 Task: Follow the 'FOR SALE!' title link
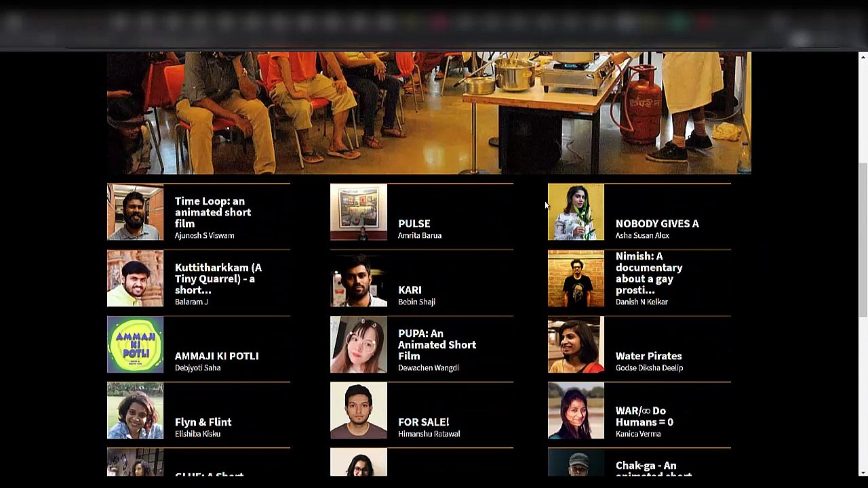(x=424, y=422)
